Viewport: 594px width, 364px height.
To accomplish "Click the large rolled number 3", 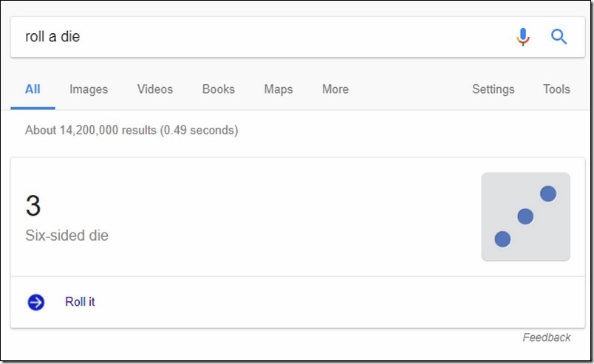I will click(x=33, y=206).
